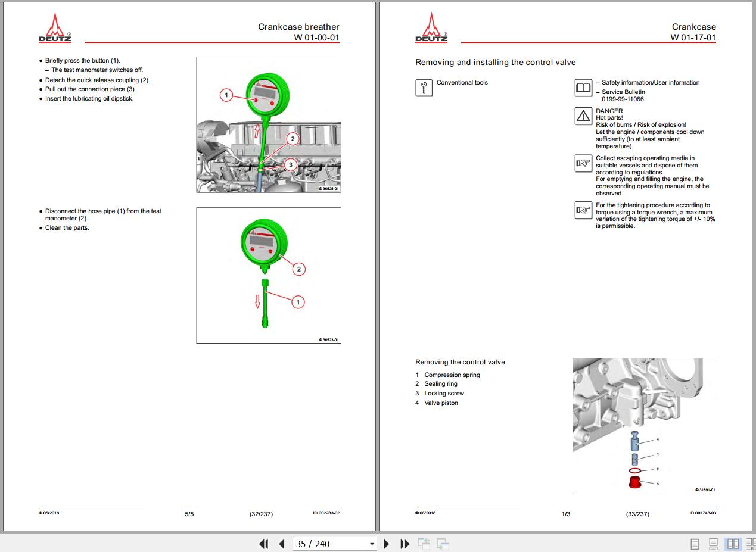The image size is (756, 552).
Task: Click the 'Sealing ring' list item
Action: pos(441,384)
